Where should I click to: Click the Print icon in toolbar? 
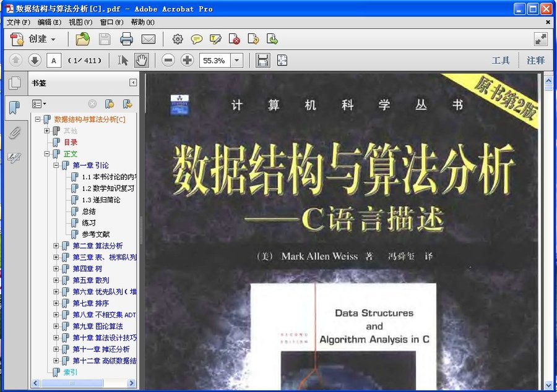[x=126, y=39]
